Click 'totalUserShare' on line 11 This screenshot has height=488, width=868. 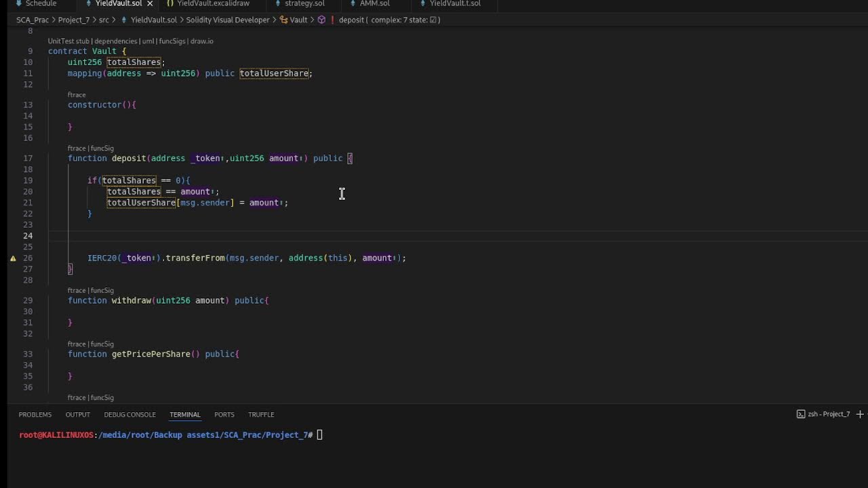pos(274,73)
